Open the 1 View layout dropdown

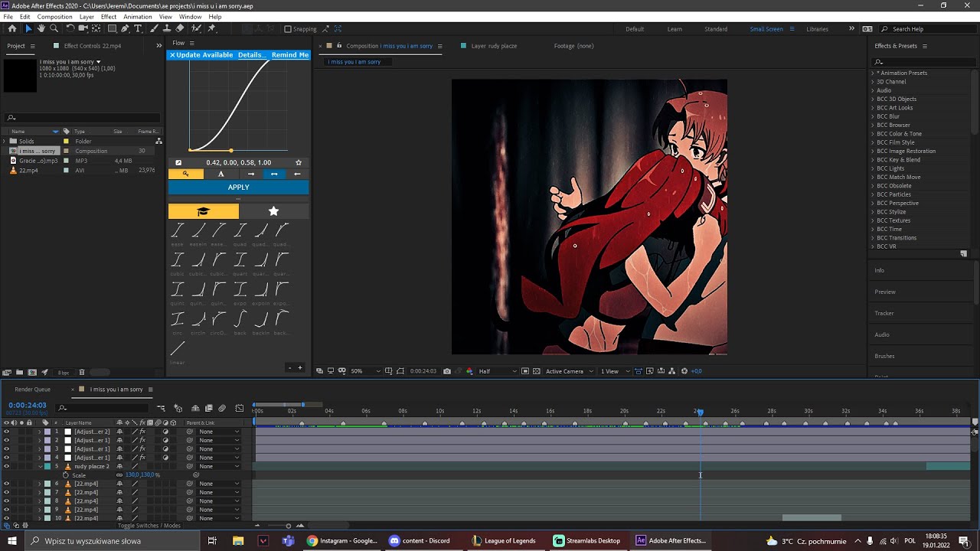(614, 371)
